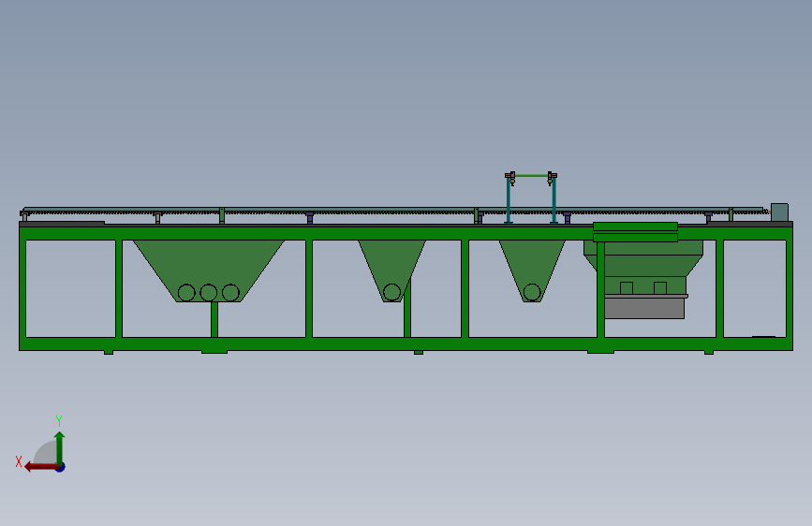Viewport: 812px width, 526px height.
Task: Select the left square window on the right tank
Action: click(627, 288)
